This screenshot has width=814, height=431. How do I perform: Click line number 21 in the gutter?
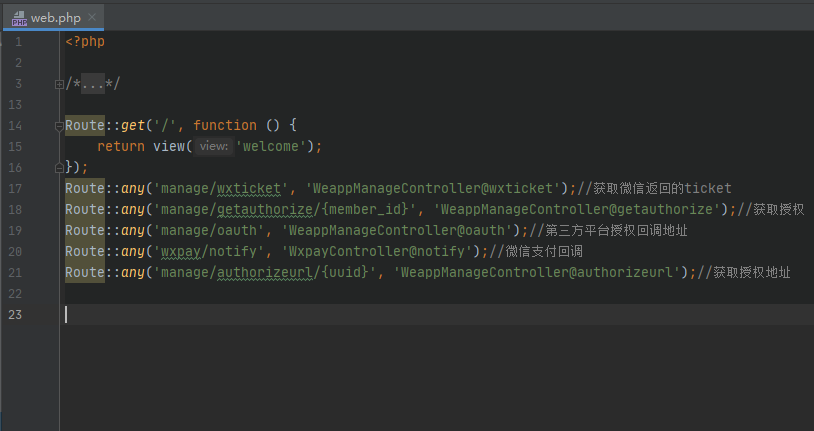pyautogui.click(x=14, y=272)
